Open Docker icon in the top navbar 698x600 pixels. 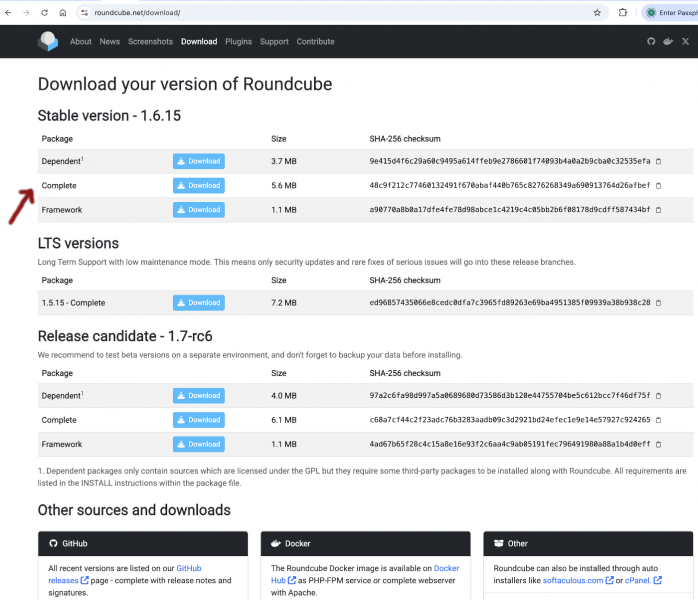pos(668,41)
